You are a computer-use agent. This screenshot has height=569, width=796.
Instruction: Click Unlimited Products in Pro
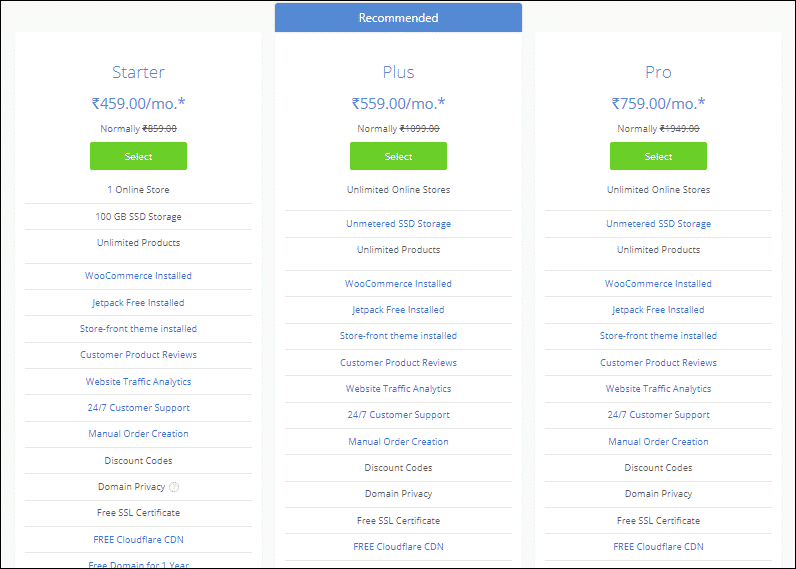(x=658, y=250)
